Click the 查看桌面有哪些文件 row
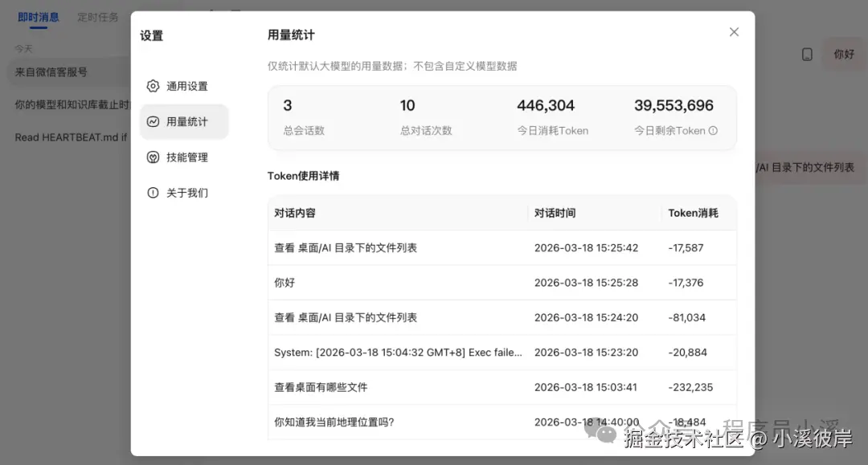 [x=502, y=387]
